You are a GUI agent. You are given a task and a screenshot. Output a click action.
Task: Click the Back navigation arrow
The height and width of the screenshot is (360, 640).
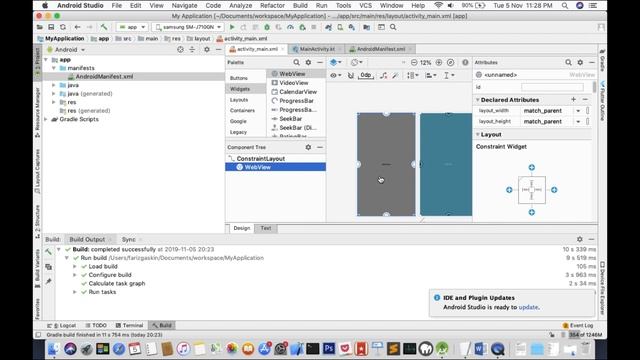point(77,27)
